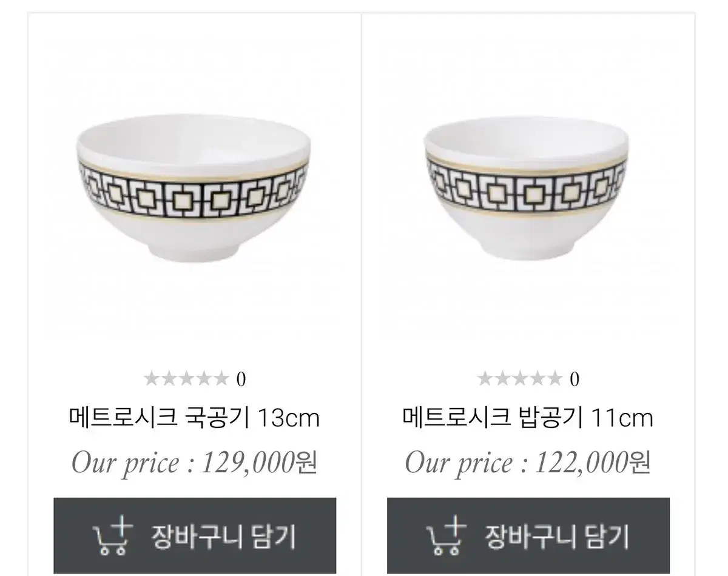Click second rating star of 밥공기 11cm
This screenshot has width=728, height=576.
pos(502,380)
